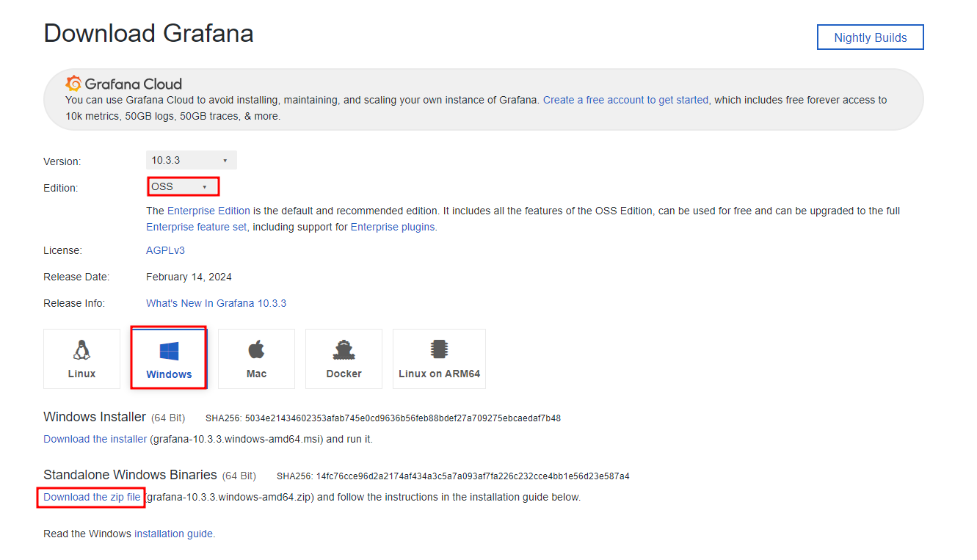Click the Standalone Windows Binaries heading
The width and height of the screenshot is (977, 560).
pyautogui.click(x=130, y=475)
